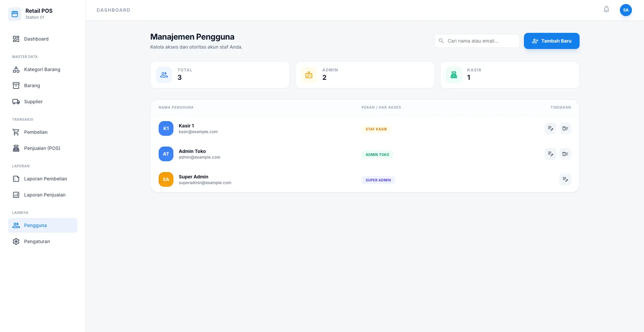Delete the Admin Toko user
Image resolution: width=644 pixels, height=332 pixels.
click(x=565, y=154)
